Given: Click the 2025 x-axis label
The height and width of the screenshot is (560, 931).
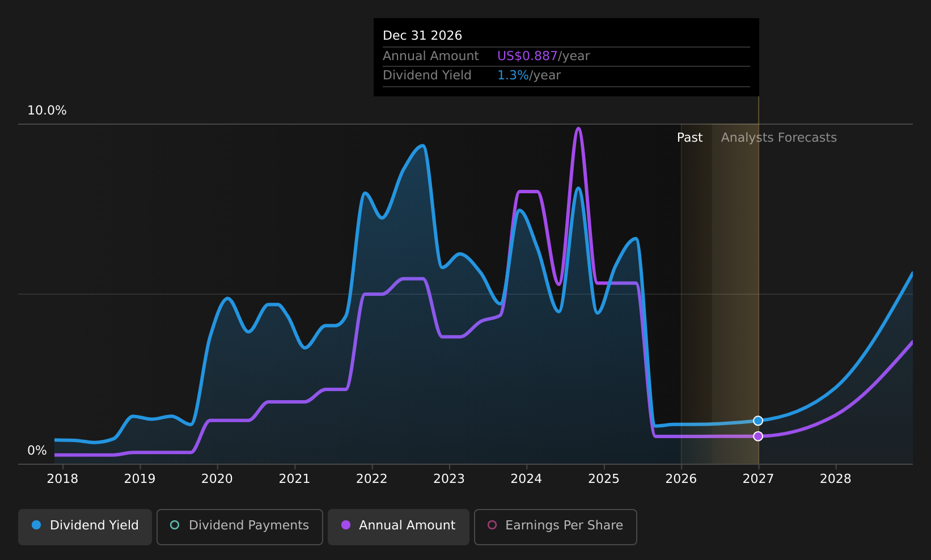Looking at the screenshot, I should (604, 479).
